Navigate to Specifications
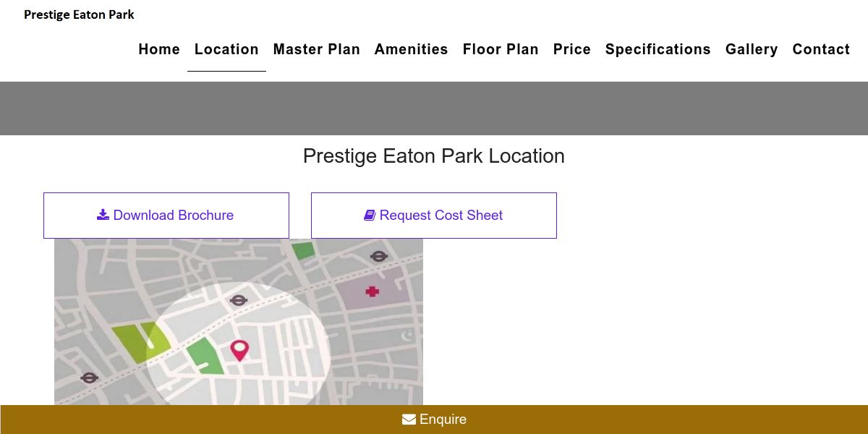 [x=658, y=49]
